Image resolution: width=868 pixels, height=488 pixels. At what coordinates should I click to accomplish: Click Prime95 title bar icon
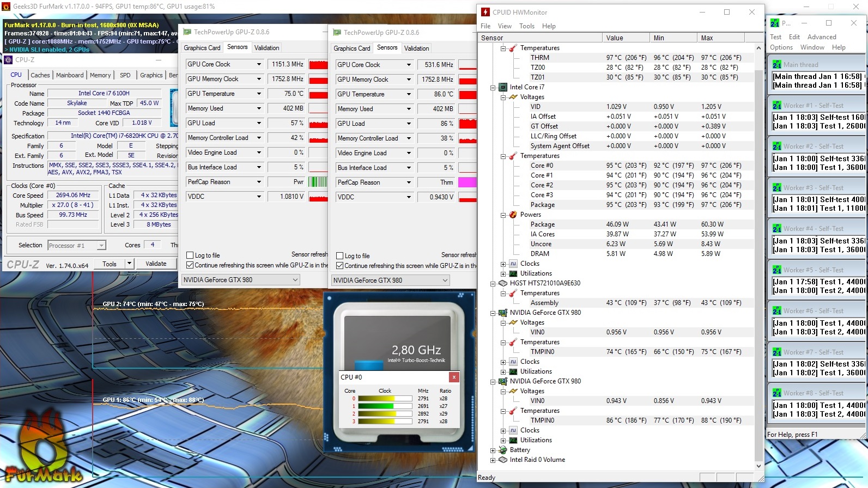(x=775, y=23)
